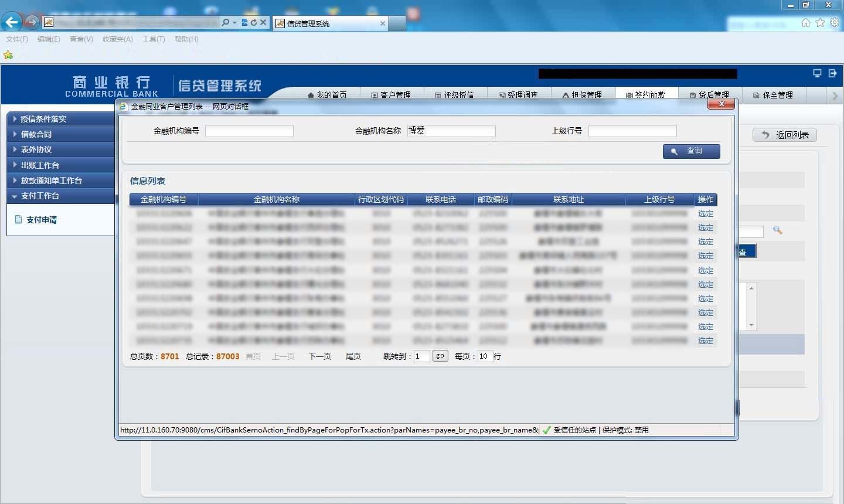Viewport: 844px width, 504px height.
Task: Switch to the 签约放款 navigation tab
Action: point(646,95)
